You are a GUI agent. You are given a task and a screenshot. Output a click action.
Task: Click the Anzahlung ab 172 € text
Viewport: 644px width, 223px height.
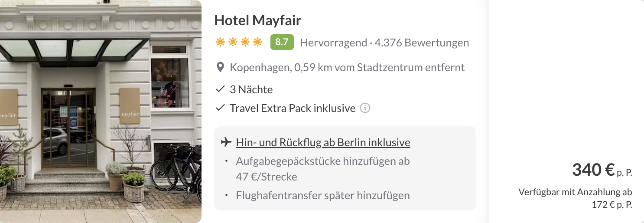[x=575, y=198]
